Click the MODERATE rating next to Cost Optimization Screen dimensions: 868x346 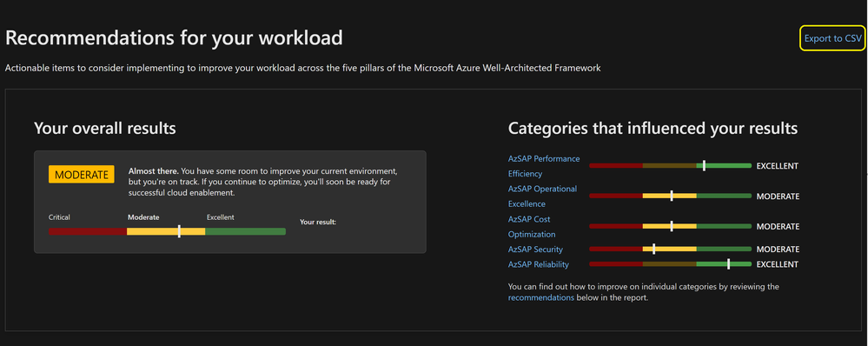(x=778, y=227)
